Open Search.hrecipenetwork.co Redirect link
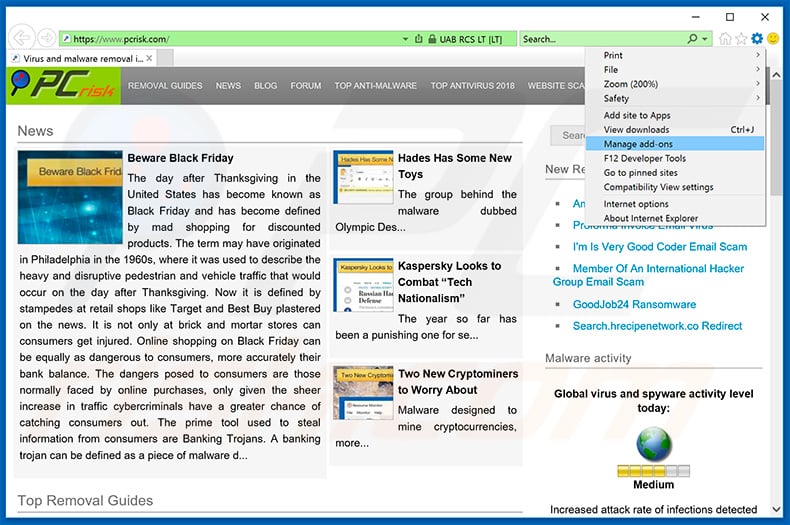 click(x=657, y=326)
